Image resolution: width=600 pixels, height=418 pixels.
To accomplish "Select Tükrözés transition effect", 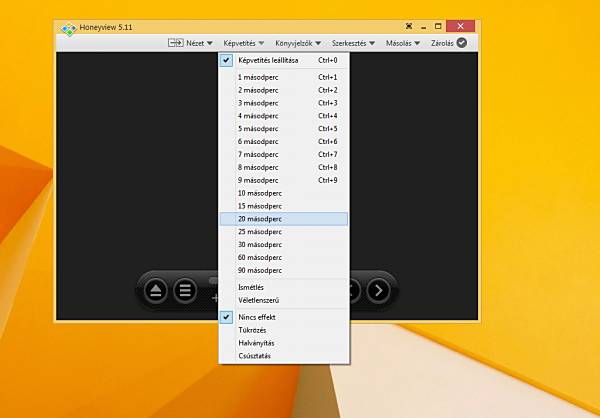I will [284, 330].
